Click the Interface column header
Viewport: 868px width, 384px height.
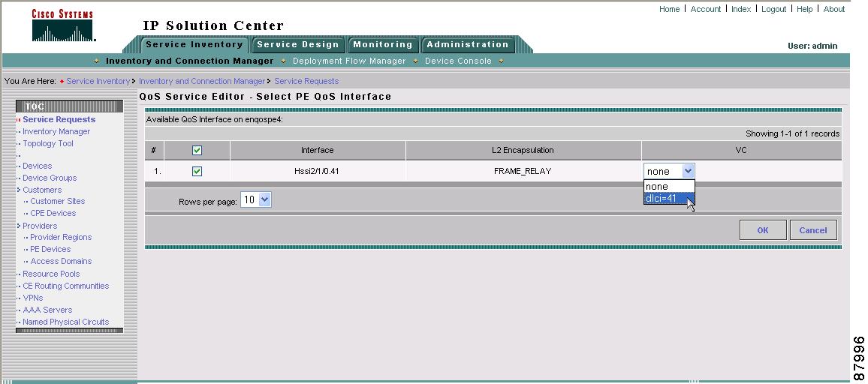click(317, 150)
